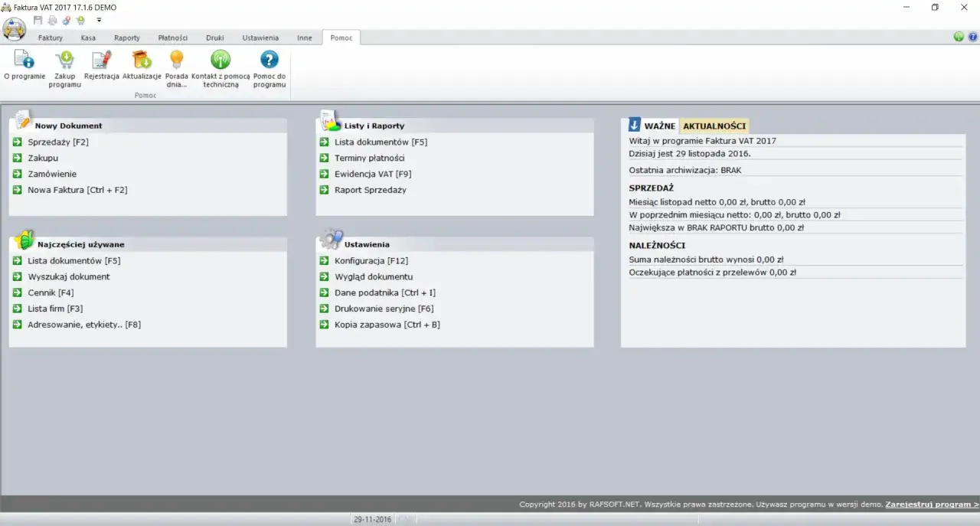This screenshot has width=980, height=526.
Task: Select the Ustawienia ribbon tab
Action: (x=260, y=38)
